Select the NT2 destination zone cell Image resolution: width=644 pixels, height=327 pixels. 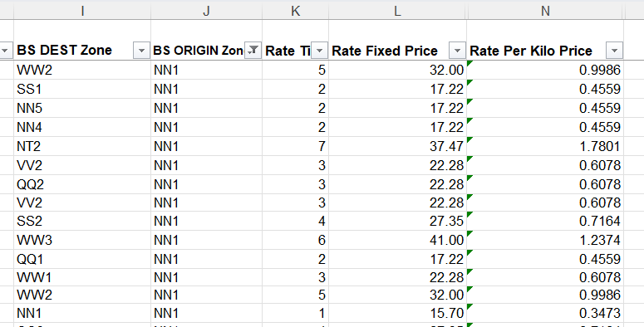pyautogui.click(x=82, y=146)
